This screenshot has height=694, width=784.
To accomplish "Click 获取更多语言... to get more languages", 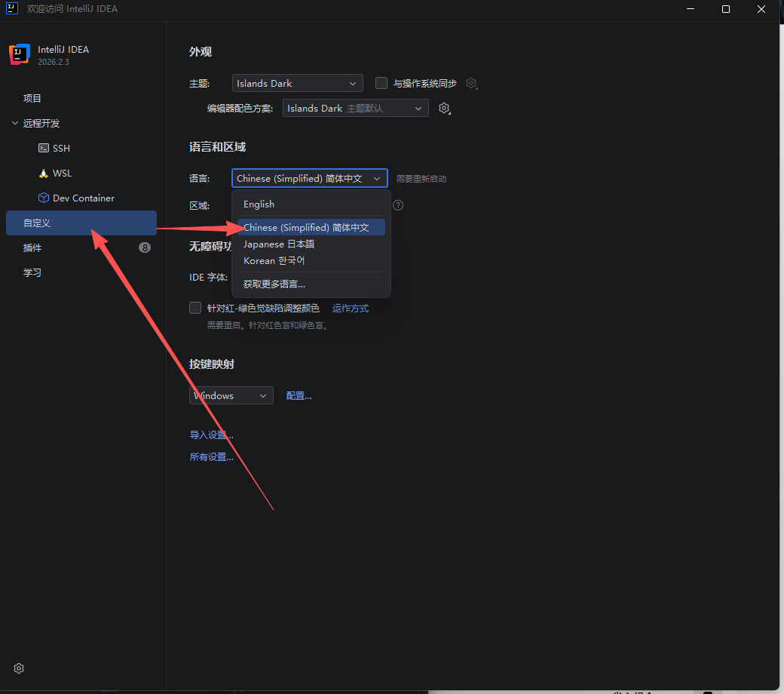I will (311, 284).
